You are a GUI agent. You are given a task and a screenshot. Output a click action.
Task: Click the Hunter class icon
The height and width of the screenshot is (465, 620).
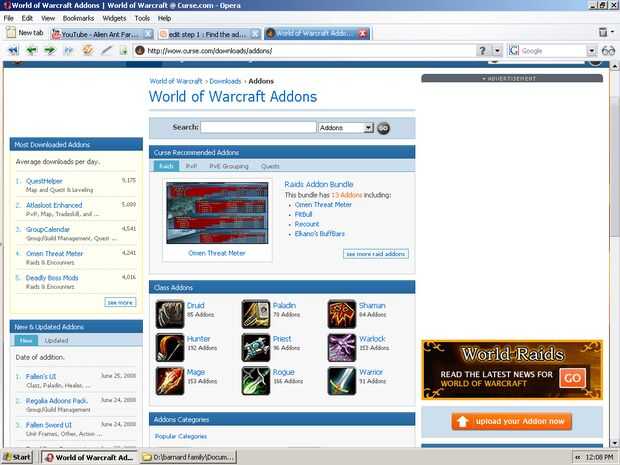coord(170,347)
